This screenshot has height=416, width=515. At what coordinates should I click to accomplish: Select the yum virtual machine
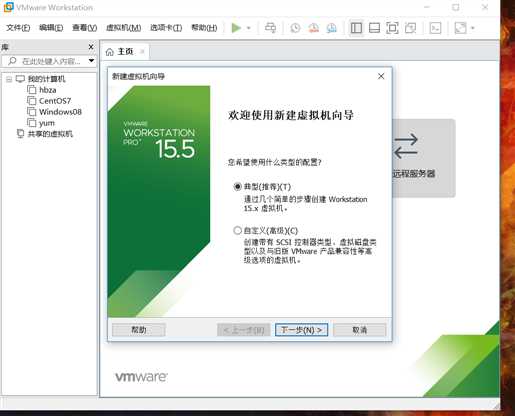click(x=47, y=123)
